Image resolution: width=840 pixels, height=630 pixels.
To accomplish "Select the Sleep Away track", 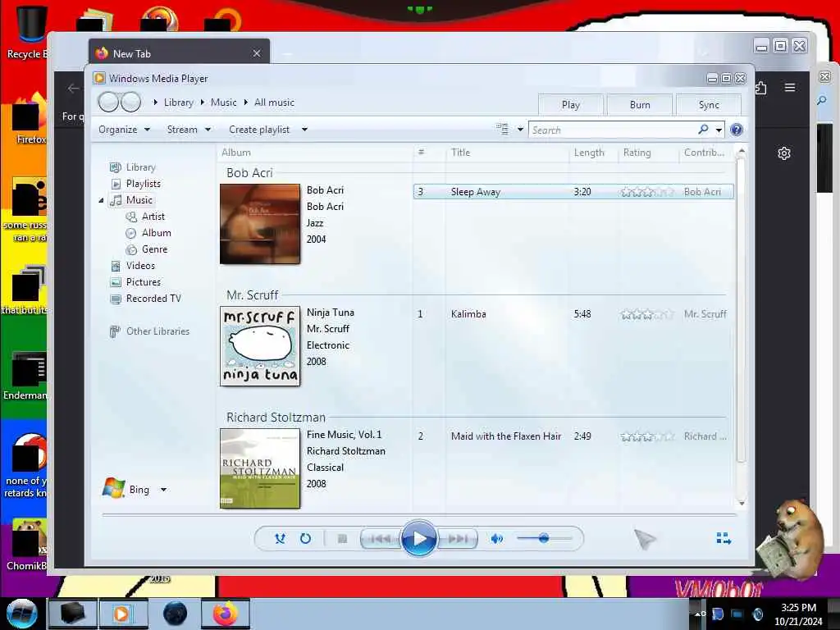I will tap(573, 192).
